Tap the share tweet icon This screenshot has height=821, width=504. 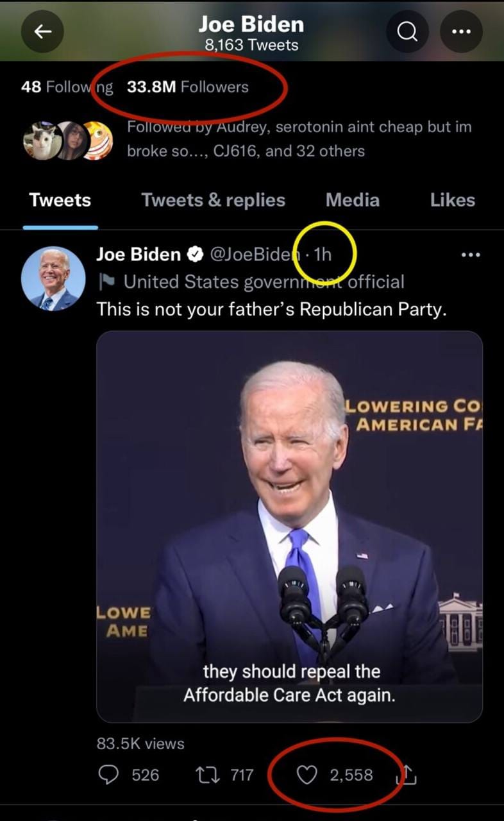[407, 775]
